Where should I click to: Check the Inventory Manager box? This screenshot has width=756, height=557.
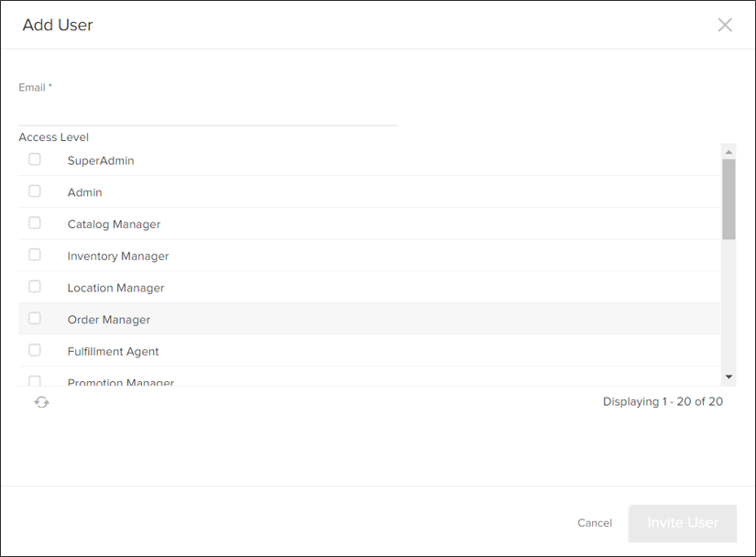click(34, 254)
